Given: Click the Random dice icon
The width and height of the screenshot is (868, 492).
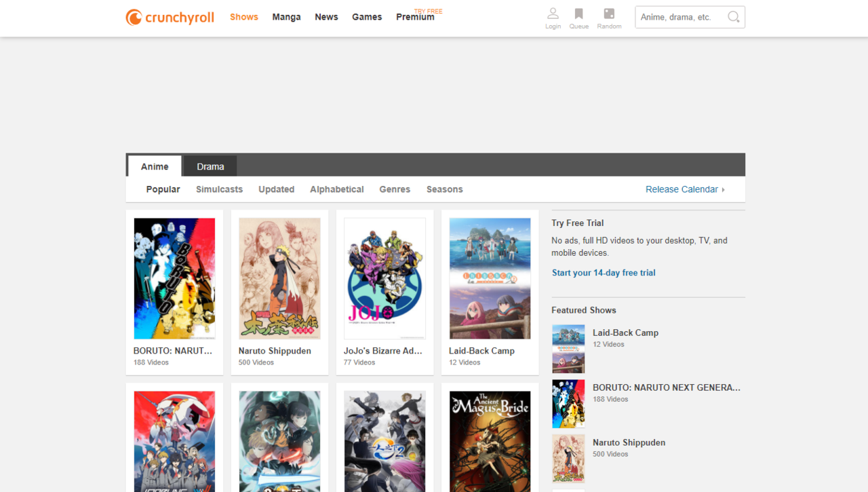Looking at the screenshot, I should [x=609, y=14].
